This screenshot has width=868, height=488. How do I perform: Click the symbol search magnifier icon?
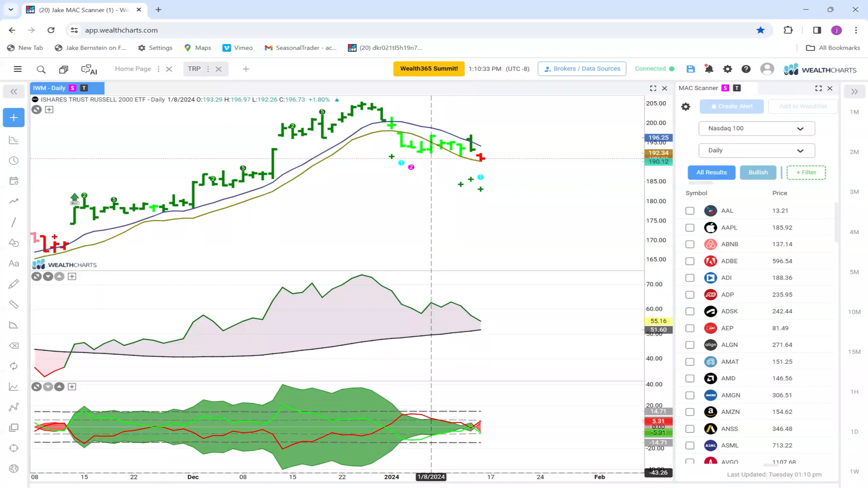coord(41,69)
